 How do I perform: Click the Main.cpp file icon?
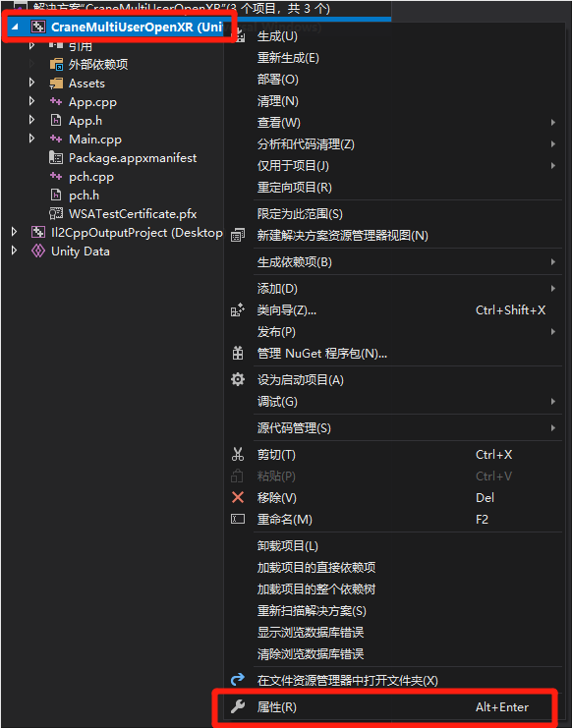(x=56, y=139)
